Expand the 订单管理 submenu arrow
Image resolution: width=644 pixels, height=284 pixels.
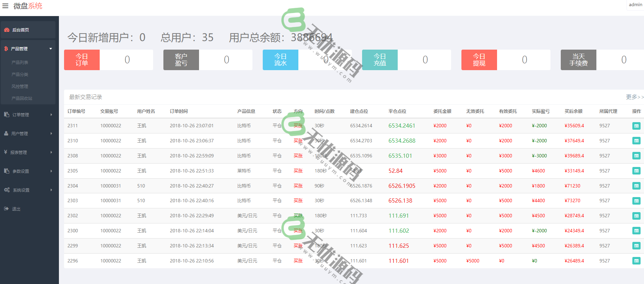coord(51,115)
